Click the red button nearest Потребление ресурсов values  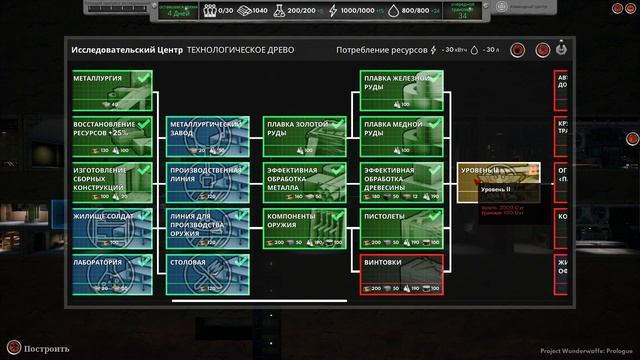coord(518,50)
